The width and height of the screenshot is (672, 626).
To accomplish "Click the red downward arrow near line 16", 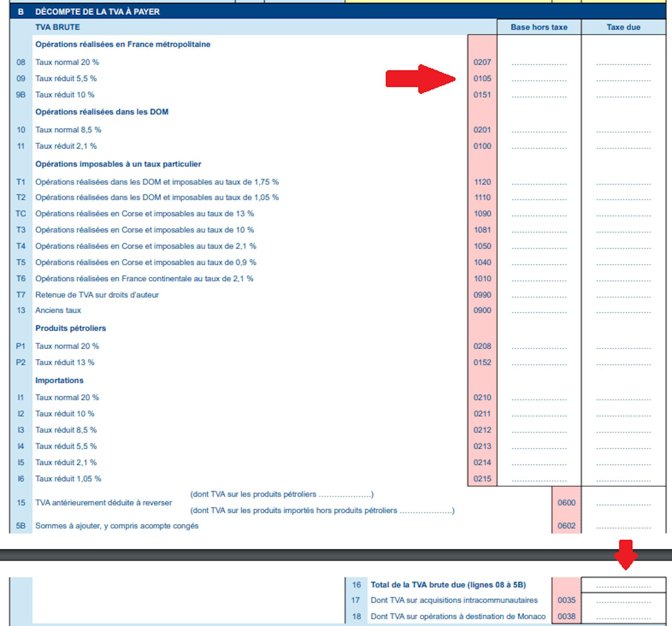I will pos(625,554).
